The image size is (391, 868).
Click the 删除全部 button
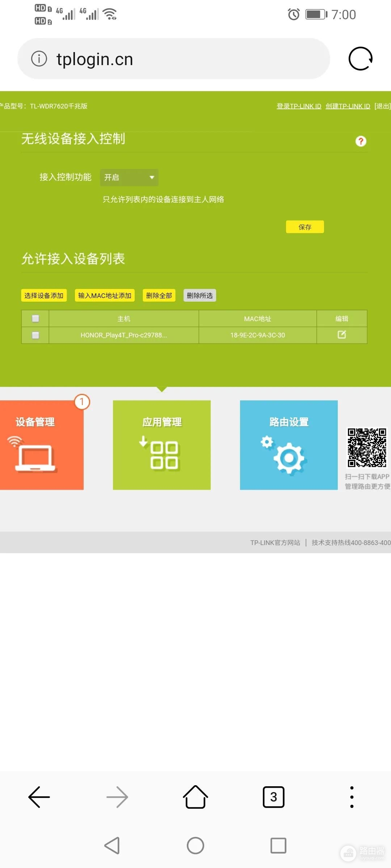159,295
